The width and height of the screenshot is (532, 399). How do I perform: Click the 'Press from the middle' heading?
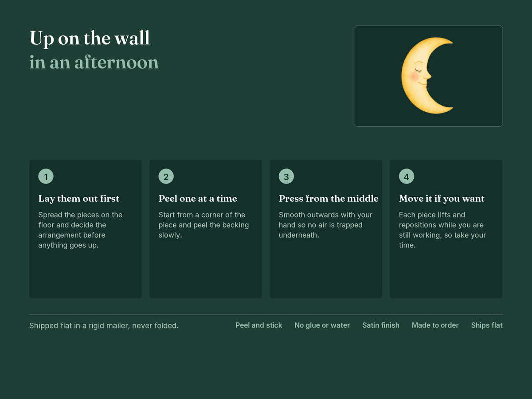pos(329,199)
